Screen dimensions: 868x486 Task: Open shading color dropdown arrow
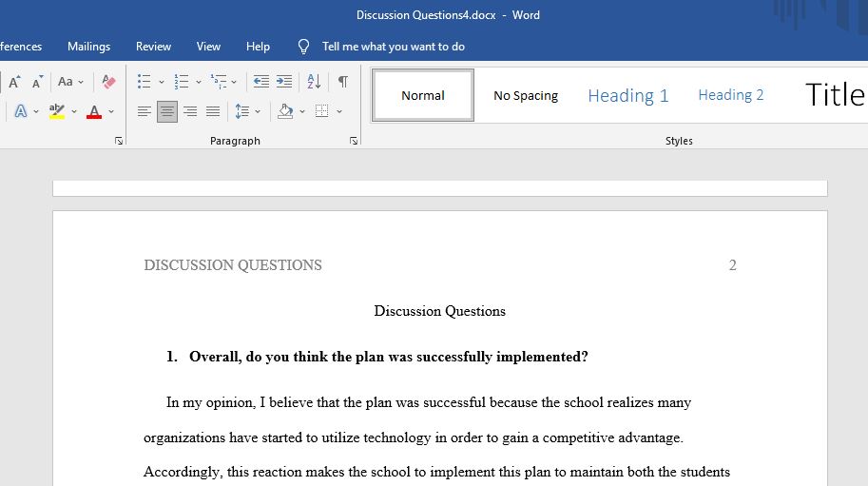(302, 111)
